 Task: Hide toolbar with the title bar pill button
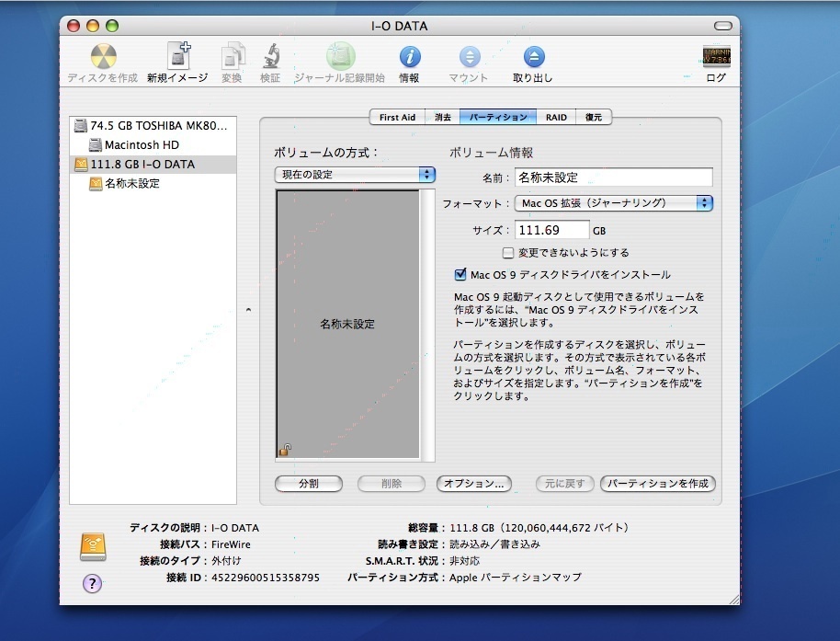click(x=722, y=26)
